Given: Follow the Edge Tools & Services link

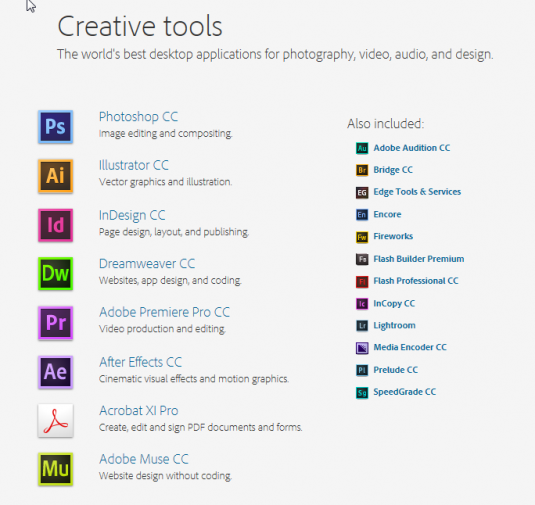Looking at the screenshot, I should [x=417, y=192].
